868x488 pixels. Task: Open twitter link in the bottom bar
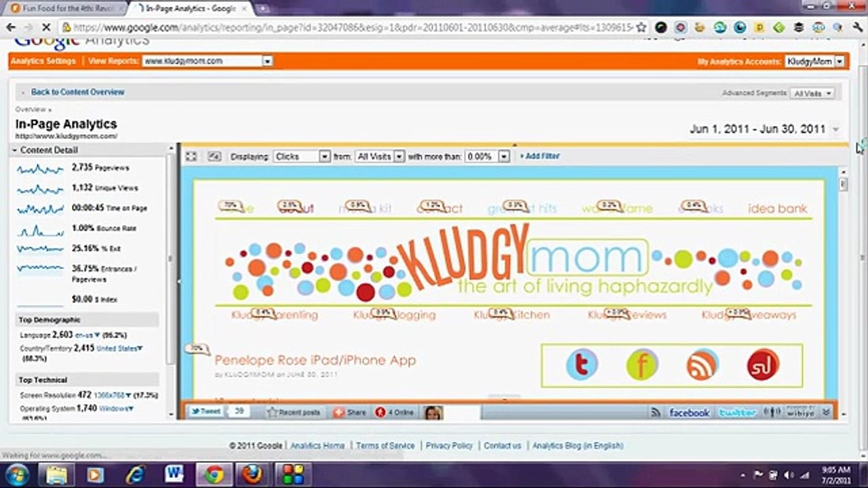tap(738, 412)
